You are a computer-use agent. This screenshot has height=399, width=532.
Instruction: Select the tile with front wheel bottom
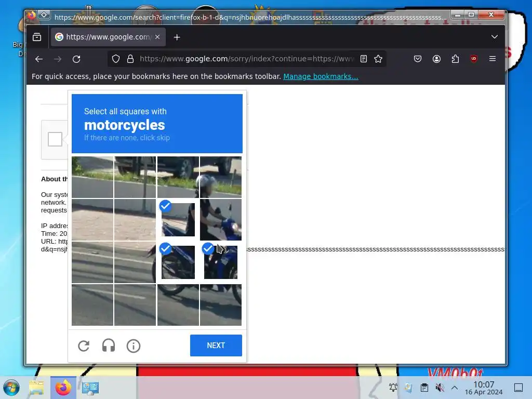(x=220, y=304)
